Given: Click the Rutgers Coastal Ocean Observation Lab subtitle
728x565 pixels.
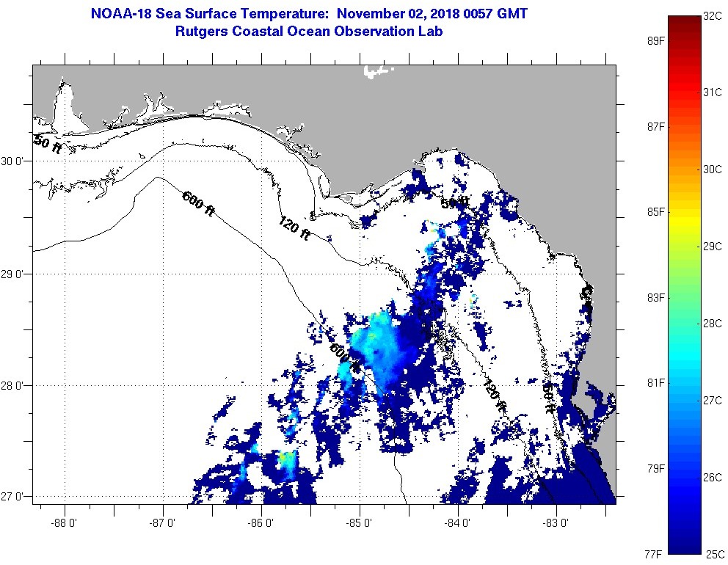Looking at the screenshot, I should [x=309, y=32].
